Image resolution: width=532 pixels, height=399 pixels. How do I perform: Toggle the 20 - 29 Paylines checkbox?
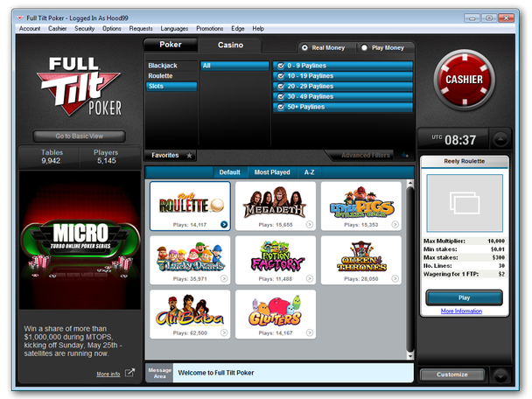281,86
